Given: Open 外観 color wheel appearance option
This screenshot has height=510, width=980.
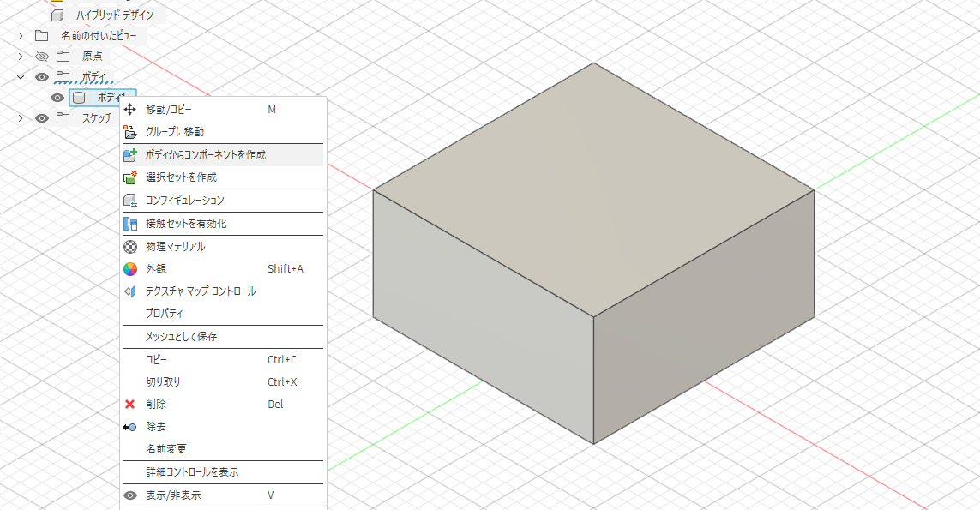Looking at the screenshot, I should pos(130,269).
